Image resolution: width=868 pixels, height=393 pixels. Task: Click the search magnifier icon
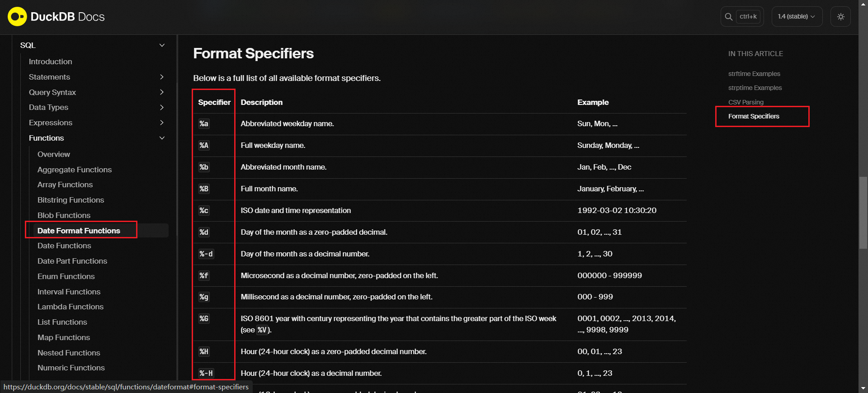coord(728,17)
